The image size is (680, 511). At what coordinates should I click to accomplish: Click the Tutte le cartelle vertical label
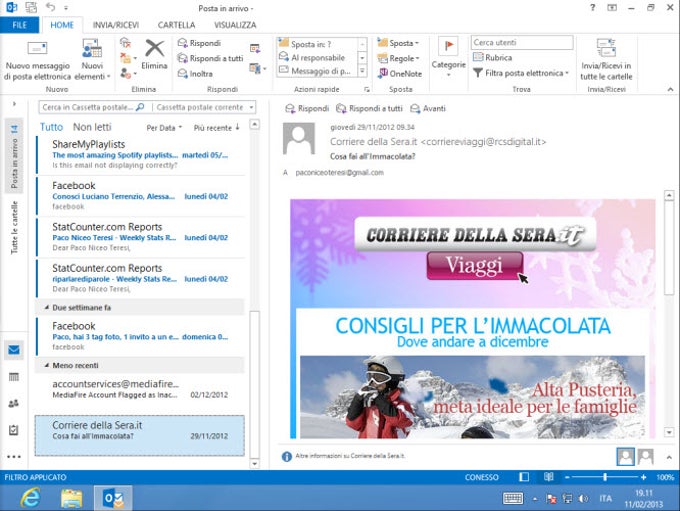point(14,227)
